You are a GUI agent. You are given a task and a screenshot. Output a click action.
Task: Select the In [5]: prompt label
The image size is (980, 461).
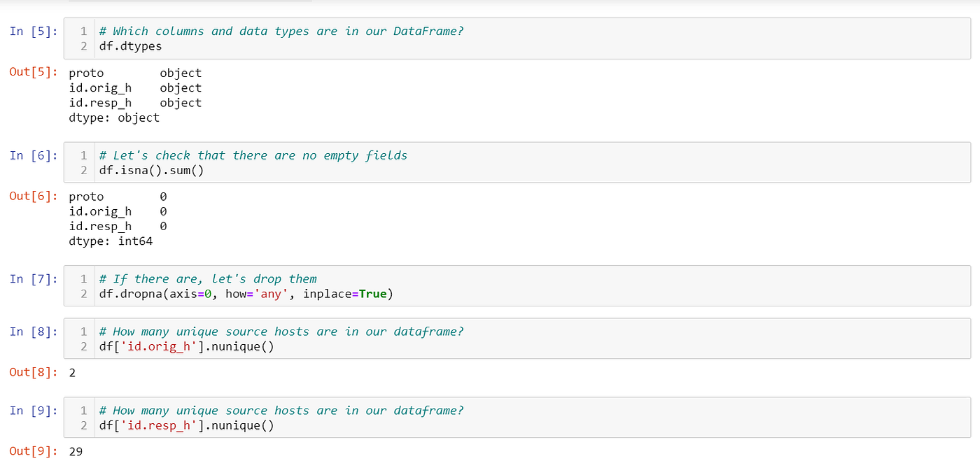tap(34, 31)
